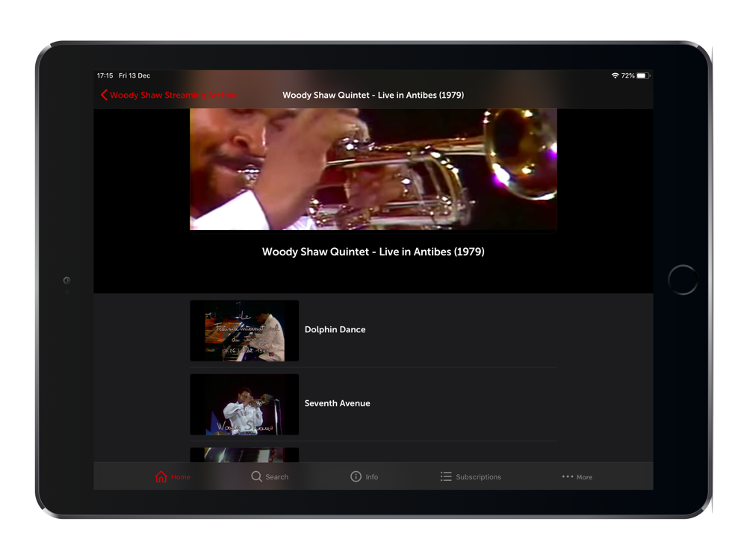Screen dimensions: 747x560
Task: Open the Subscriptions tab label
Action: coord(478,477)
